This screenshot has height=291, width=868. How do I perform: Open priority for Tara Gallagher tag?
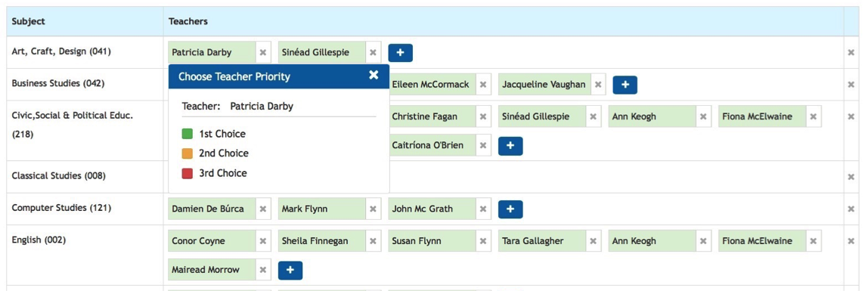542,241
